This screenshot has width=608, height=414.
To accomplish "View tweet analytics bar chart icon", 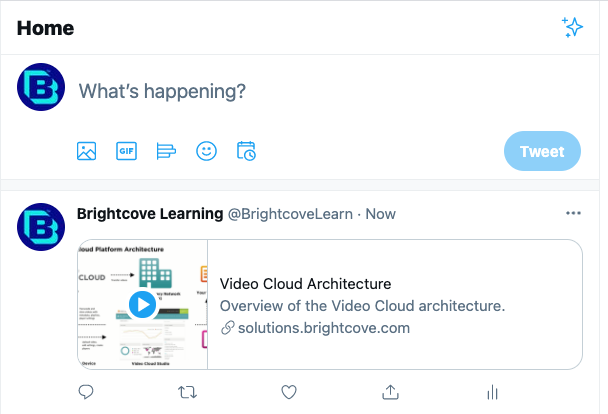I will (x=492, y=392).
